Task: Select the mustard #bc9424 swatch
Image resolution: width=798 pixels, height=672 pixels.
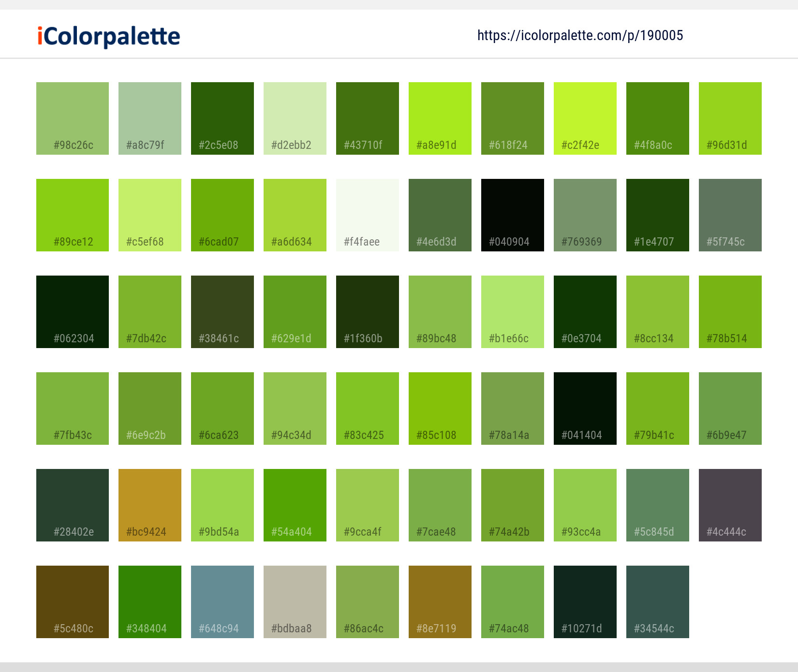Action: click(150, 505)
